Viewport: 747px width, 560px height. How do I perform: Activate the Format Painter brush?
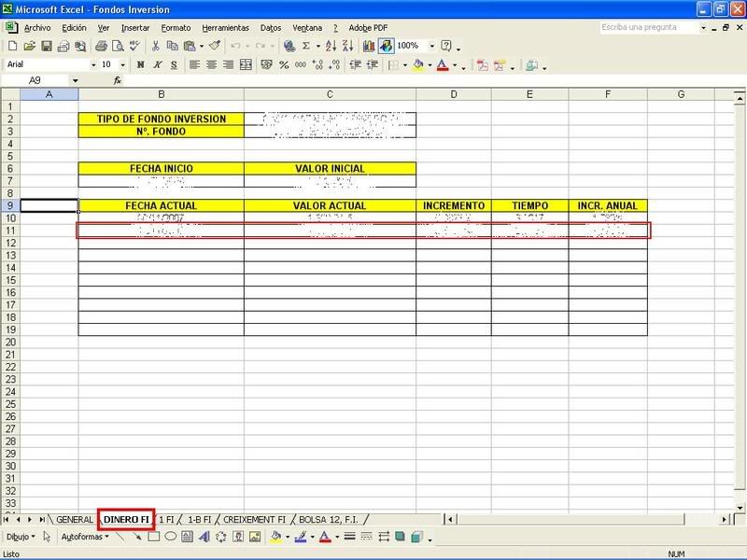pyautogui.click(x=215, y=46)
